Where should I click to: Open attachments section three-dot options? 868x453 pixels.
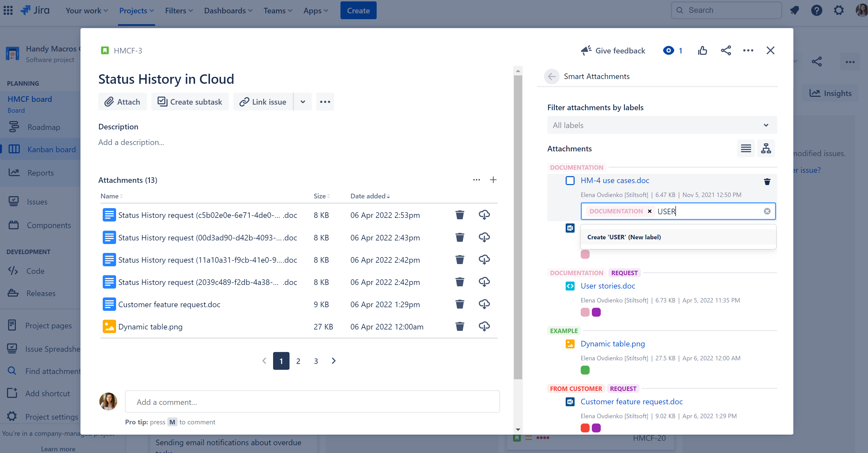click(477, 180)
